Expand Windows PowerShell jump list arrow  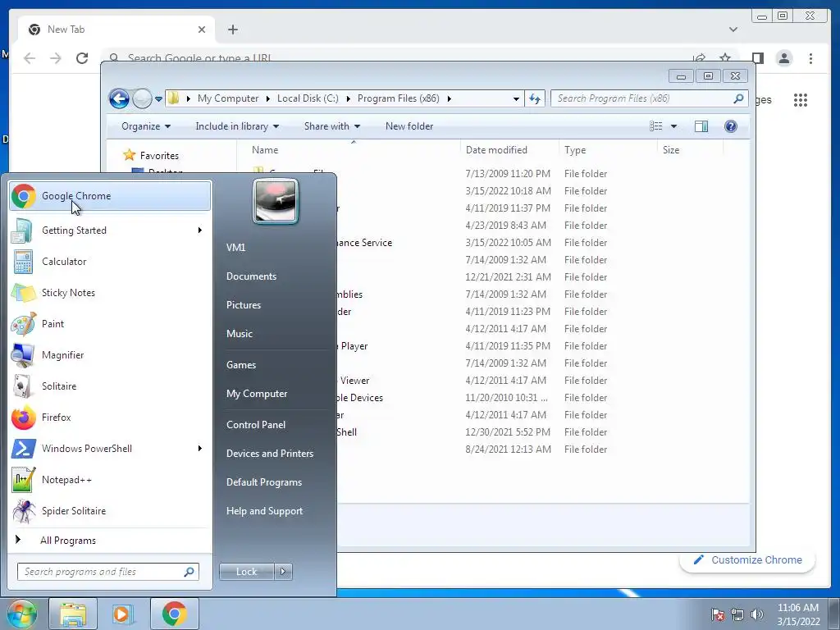[x=200, y=449]
